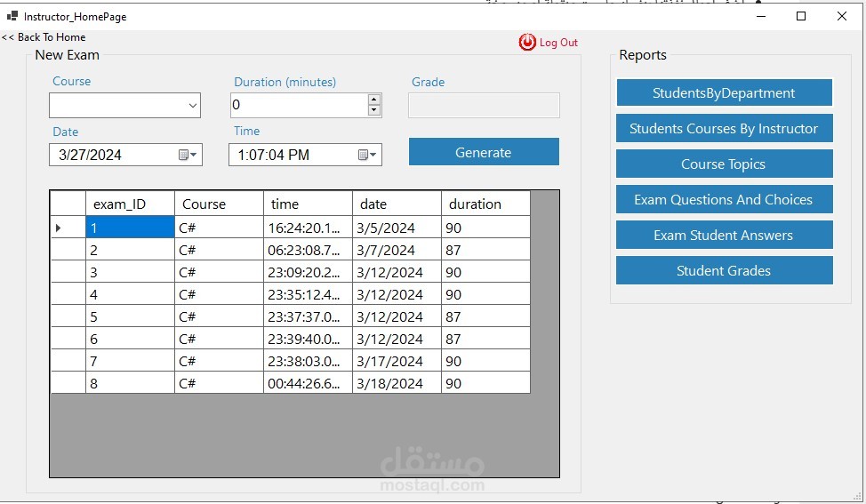Click the time cell 23:37:37.0...
Viewport: 866px width, 504px height.
[x=309, y=316]
